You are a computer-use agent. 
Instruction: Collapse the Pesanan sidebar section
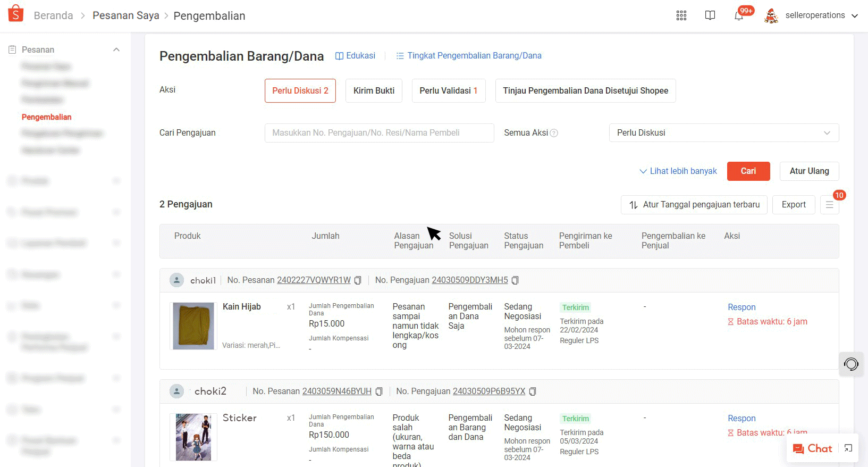point(116,49)
